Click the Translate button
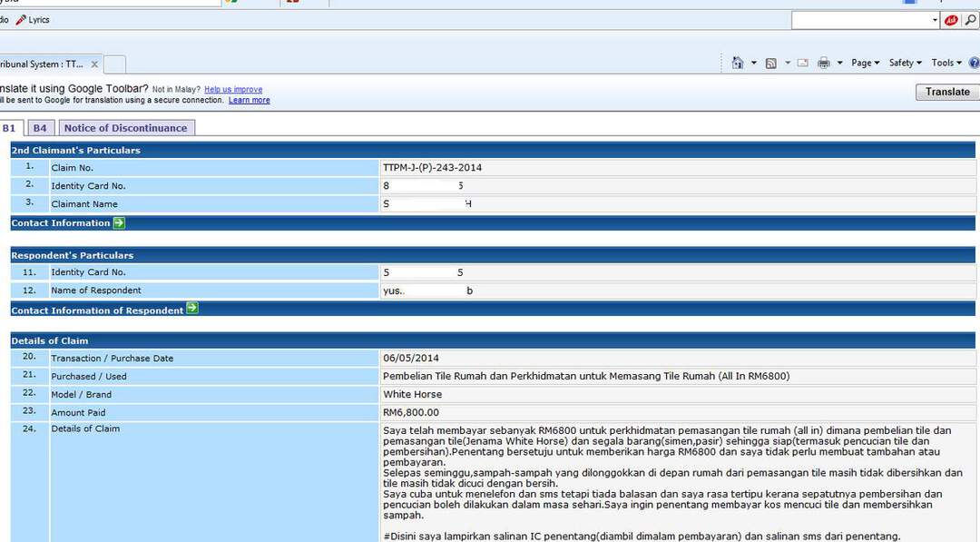Screen dimensions: 980x542 pyautogui.click(x=947, y=92)
